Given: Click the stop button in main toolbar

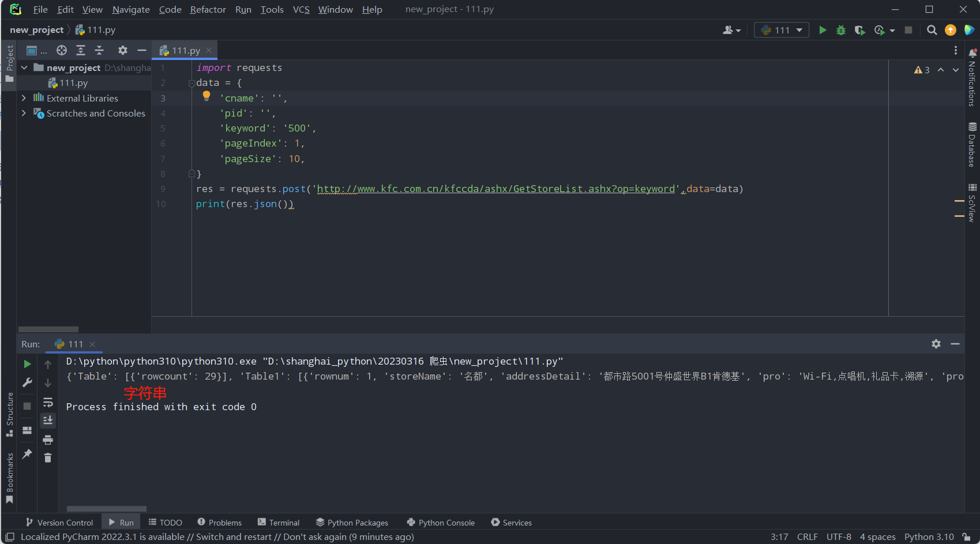Looking at the screenshot, I should point(908,30).
